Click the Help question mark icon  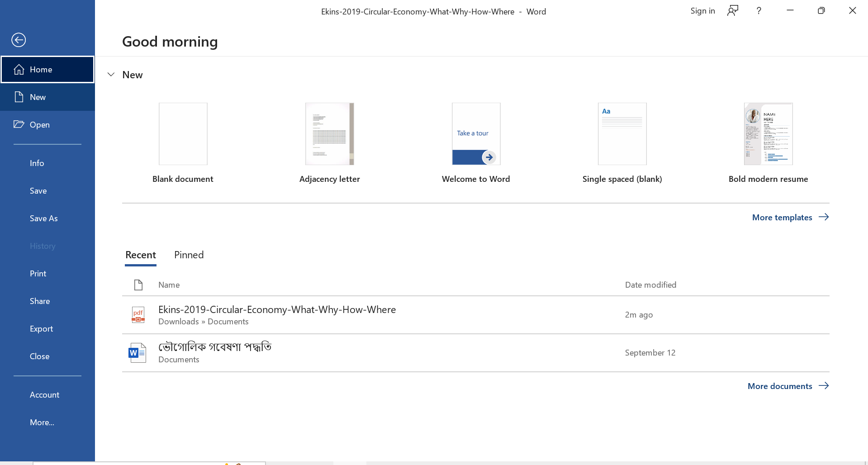[759, 11]
